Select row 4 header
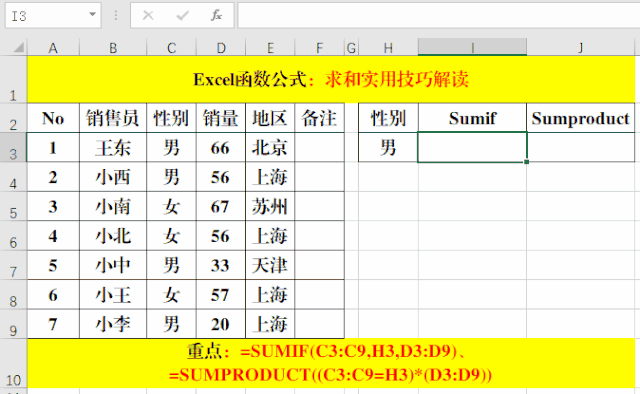This screenshot has width=640, height=394. point(13,177)
